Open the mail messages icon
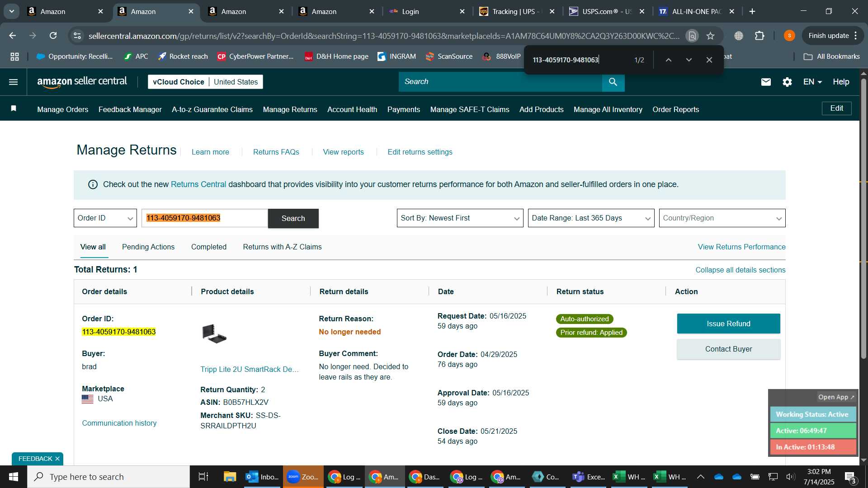868x488 pixels. (x=766, y=82)
